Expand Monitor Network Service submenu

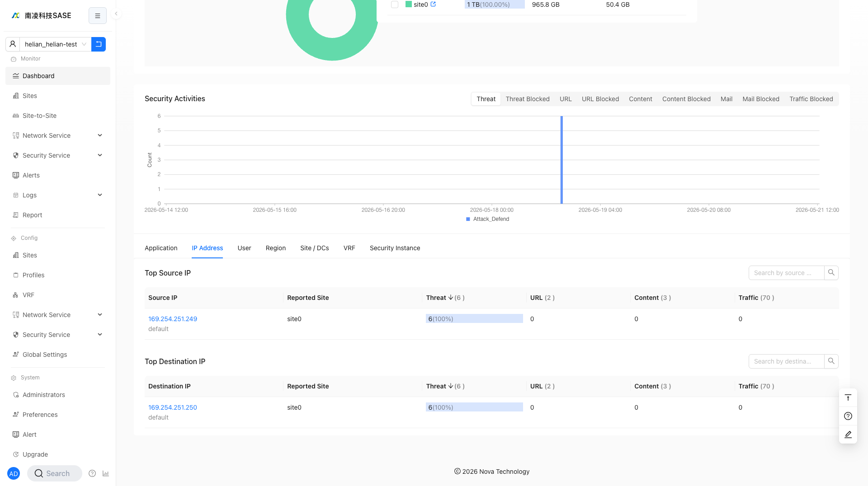(58, 136)
